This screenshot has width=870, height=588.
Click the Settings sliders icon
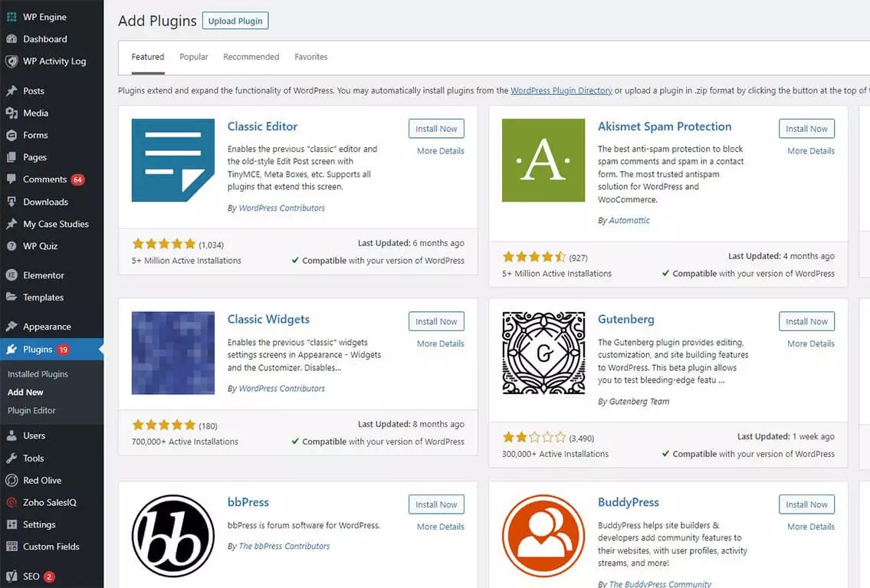(x=11, y=525)
